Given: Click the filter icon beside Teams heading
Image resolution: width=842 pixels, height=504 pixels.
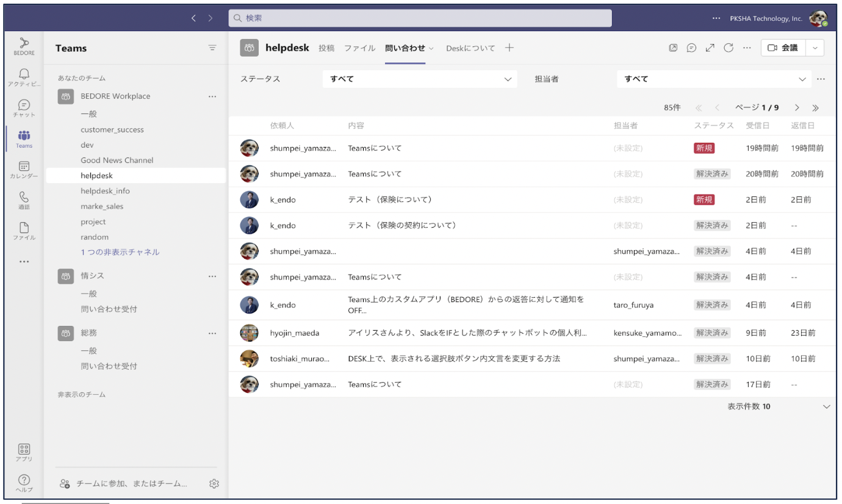Looking at the screenshot, I should coord(212,48).
